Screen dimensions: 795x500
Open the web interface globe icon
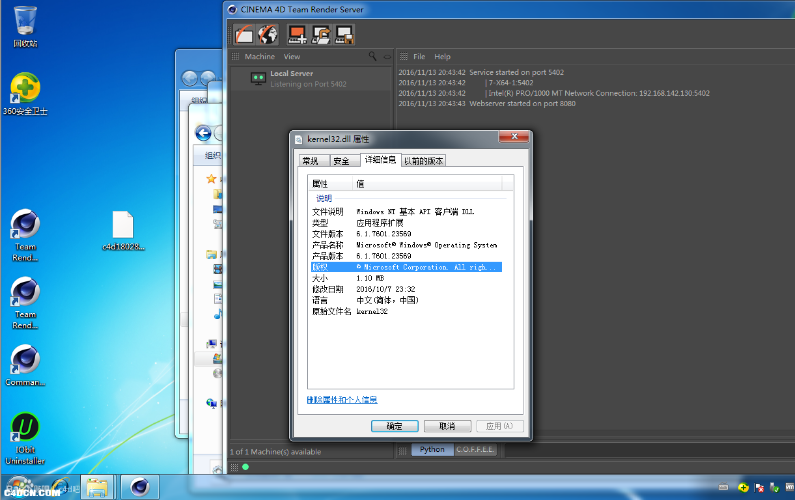pyautogui.click(x=267, y=34)
